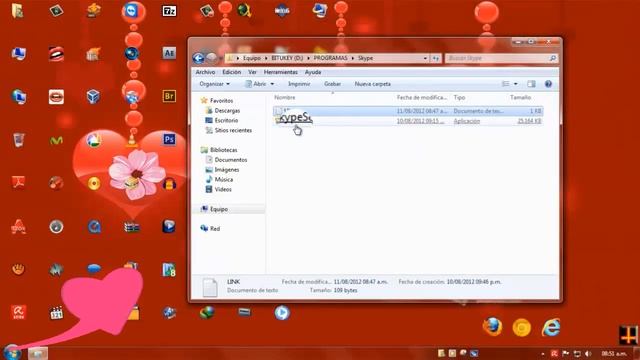Image resolution: width=640 pixels, height=360 pixels.
Task: Launch Internet Explorer from the desktop
Action: [x=551, y=327]
